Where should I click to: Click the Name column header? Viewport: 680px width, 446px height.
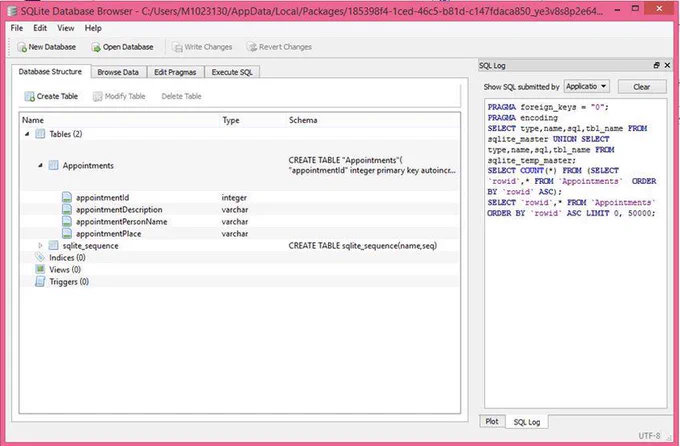(x=33, y=120)
